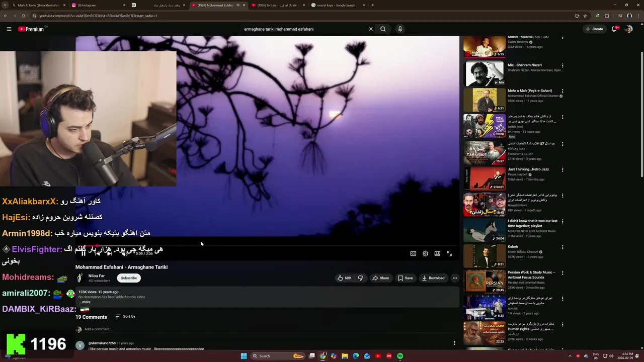Open Moein - Moama video thumbnail
This screenshot has height=362, width=644.
pyautogui.click(x=485, y=47)
